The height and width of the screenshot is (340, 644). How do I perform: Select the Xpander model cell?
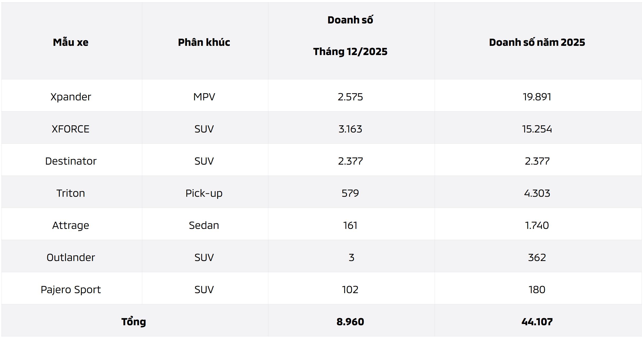click(71, 97)
